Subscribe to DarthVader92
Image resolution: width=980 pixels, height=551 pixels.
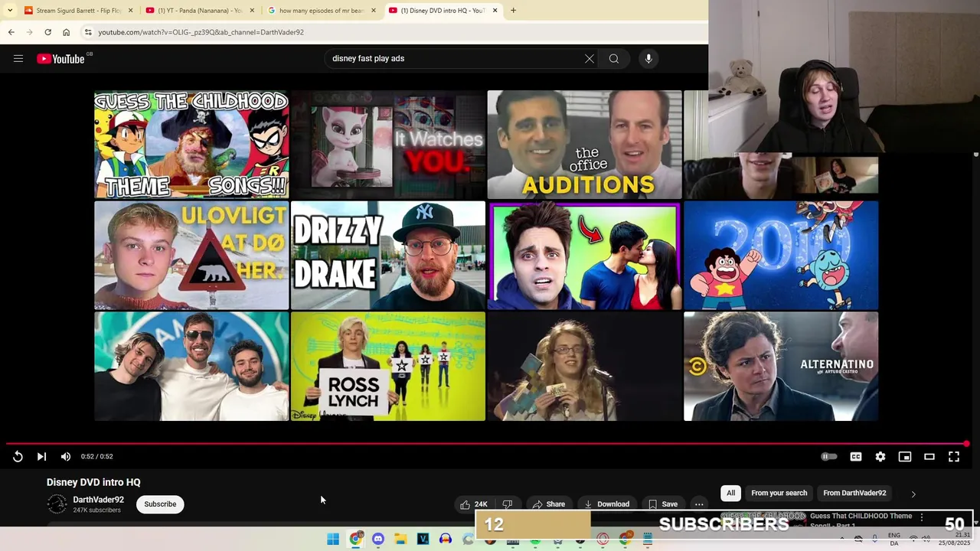tap(160, 504)
